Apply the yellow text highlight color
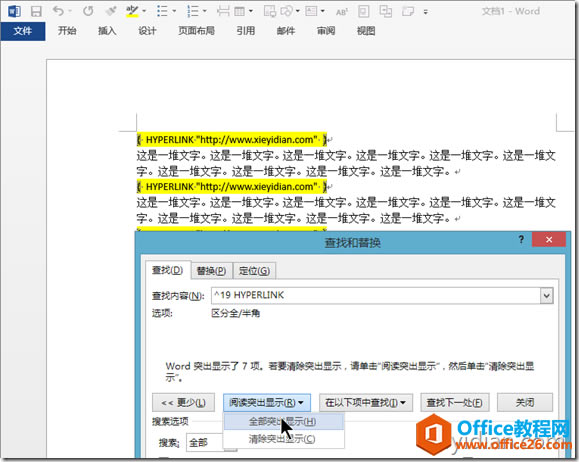The width and height of the screenshot is (579, 462). 132,11
